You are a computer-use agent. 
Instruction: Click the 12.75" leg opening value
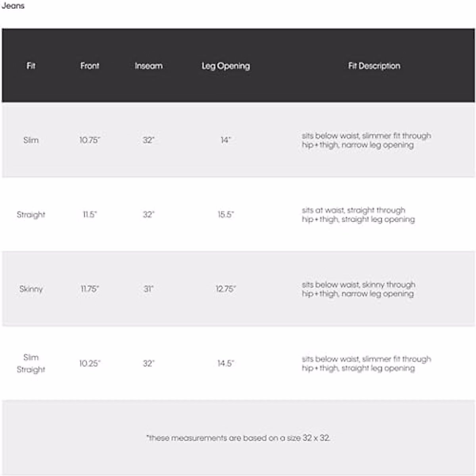(x=226, y=289)
